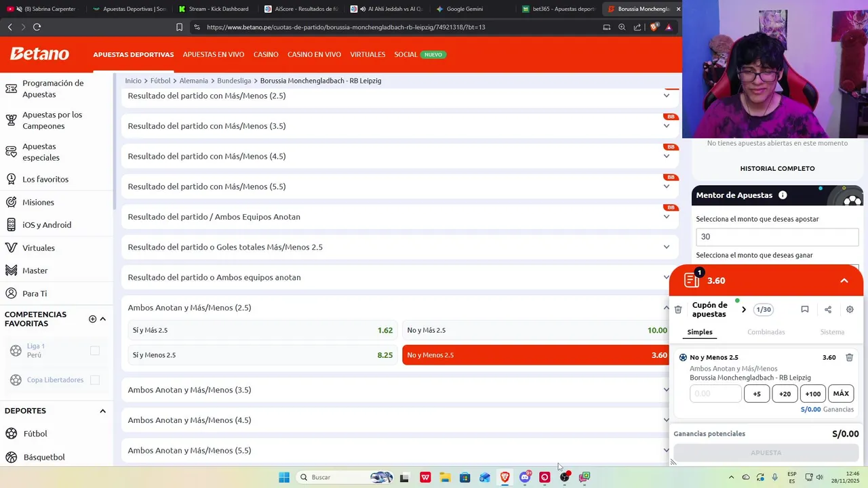This screenshot has width=868, height=488.
Task: Open Casino in the top menu
Action: (x=266, y=54)
